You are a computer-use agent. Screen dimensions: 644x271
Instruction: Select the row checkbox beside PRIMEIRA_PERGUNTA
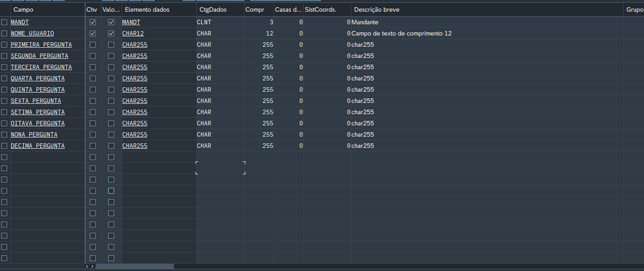pos(4,44)
